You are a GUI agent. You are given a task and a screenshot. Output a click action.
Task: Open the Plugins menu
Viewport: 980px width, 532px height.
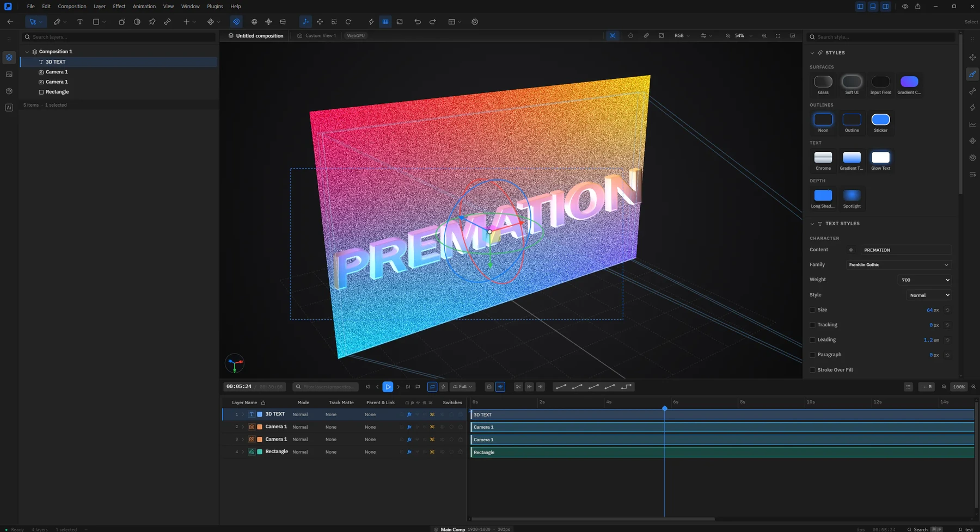pyautogui.click(x=215, y=7)
